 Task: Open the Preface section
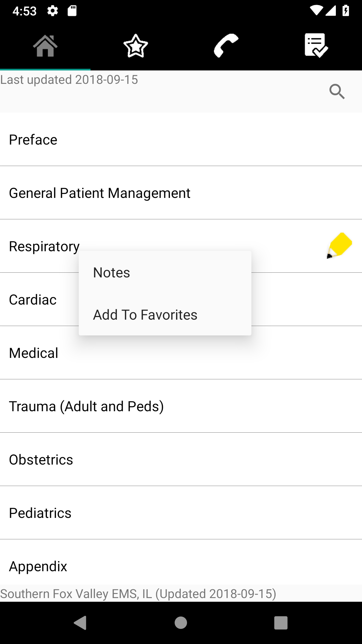(181, 140)
